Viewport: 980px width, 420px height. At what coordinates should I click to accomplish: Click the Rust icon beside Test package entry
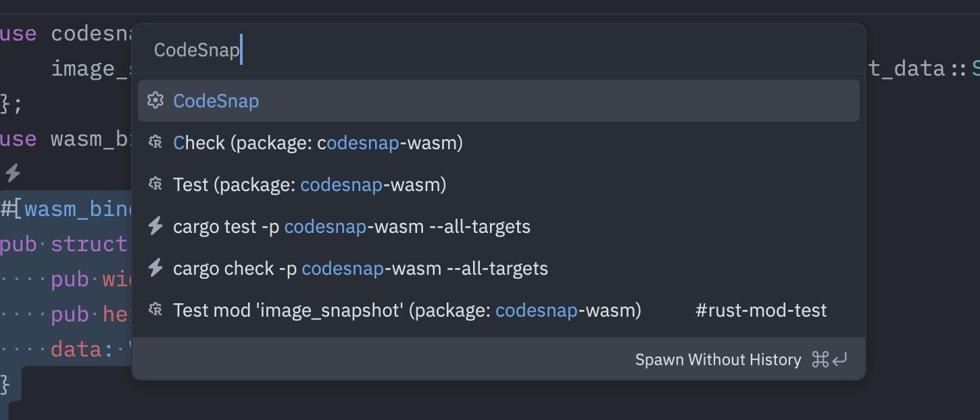pyautogui.click(x=155, y=184)
